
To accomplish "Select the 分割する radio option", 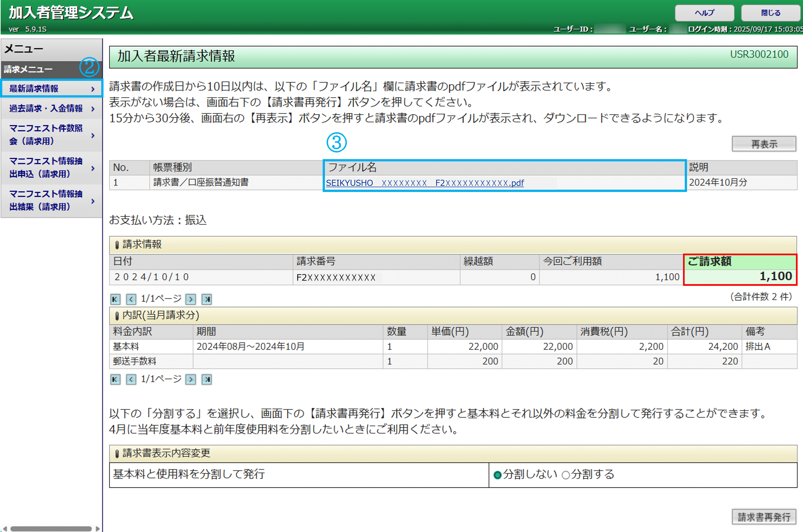I will (566, 475).
